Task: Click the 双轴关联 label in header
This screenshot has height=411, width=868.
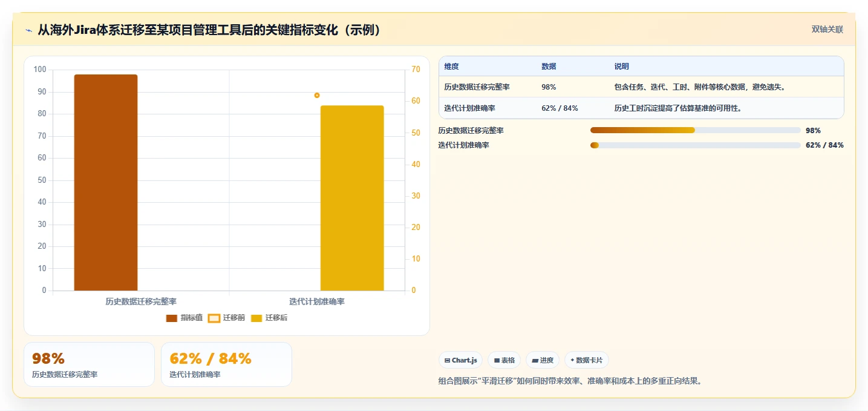Action: 827,30
